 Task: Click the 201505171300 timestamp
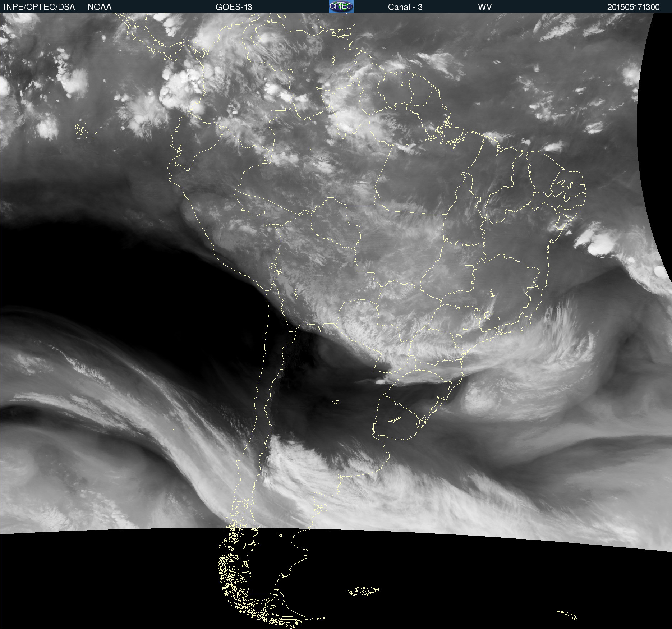point(633,7)
